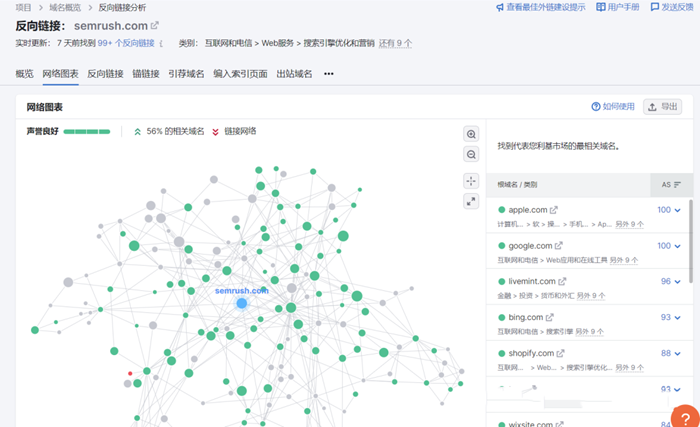700x427 pixels.
Task: Open apple.com external link icon
Action: click(554, 210)
